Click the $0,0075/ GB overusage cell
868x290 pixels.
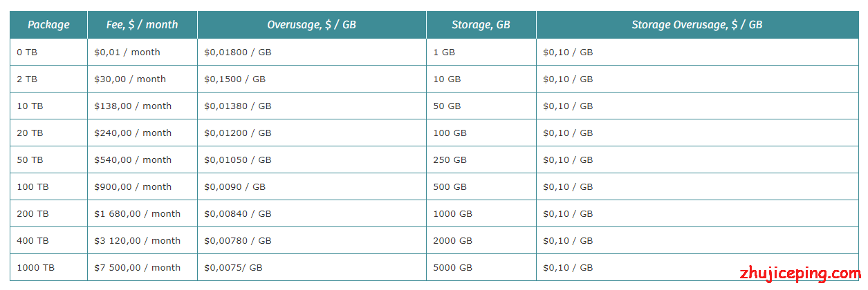pos(312,268)
